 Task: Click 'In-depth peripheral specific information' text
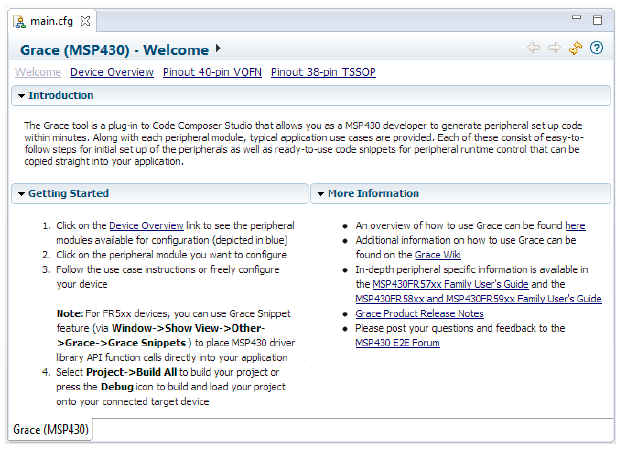point(472,269)
